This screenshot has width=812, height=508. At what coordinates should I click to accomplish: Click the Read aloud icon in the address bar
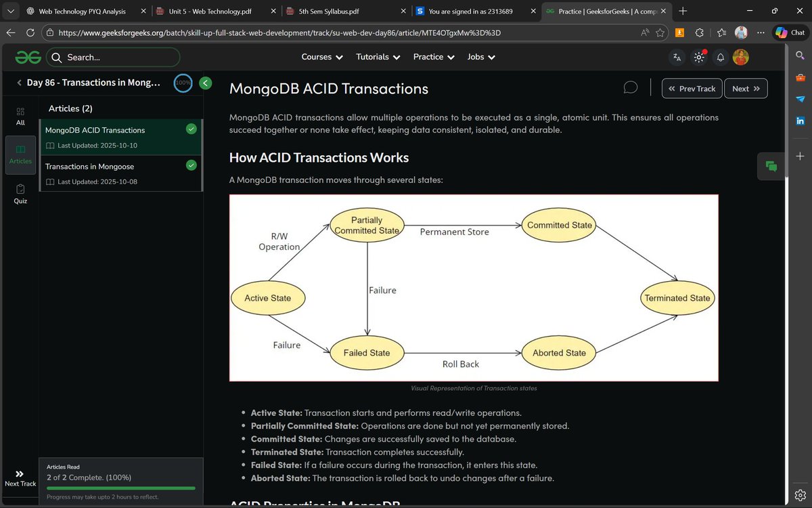pyautogui.click(x=644, y=33)
